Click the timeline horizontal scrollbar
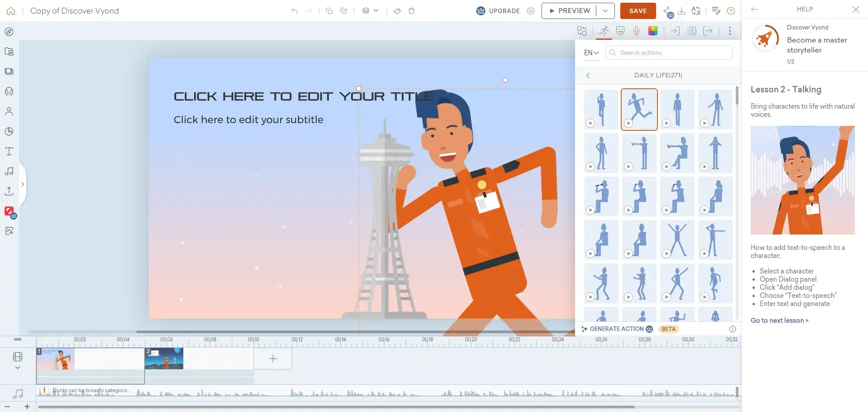 [x=336, y=407]
